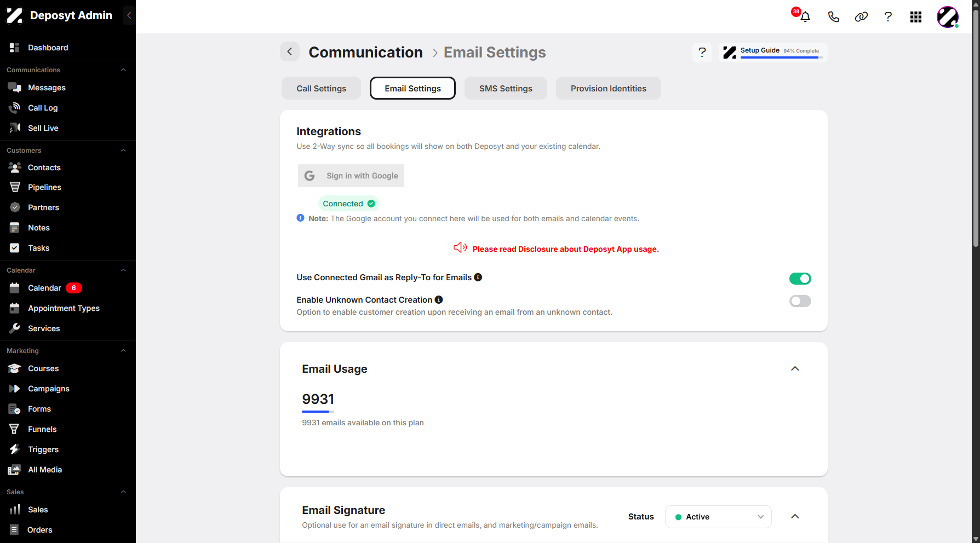Viewport: 980px width, 543px height.
Task: Click the page vertical scrollbar
Action: point(976,129)
